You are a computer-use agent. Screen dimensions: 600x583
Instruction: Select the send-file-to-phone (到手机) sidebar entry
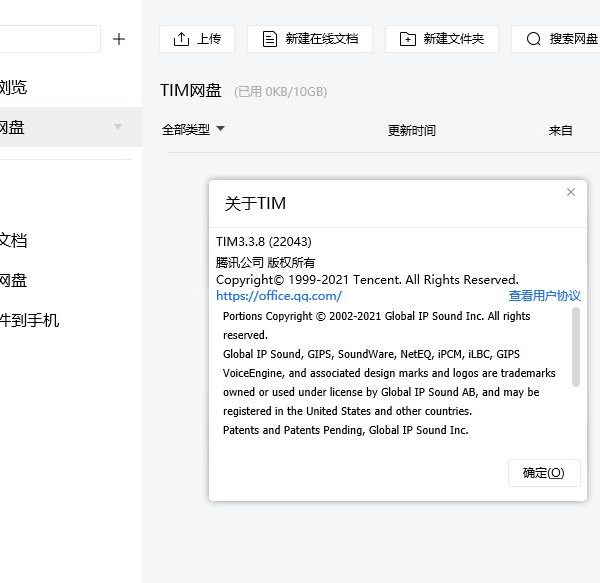coord(30,320)
